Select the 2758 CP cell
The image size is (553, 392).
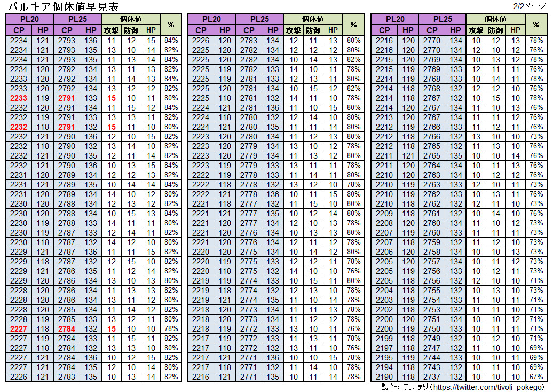pos(432,252)
